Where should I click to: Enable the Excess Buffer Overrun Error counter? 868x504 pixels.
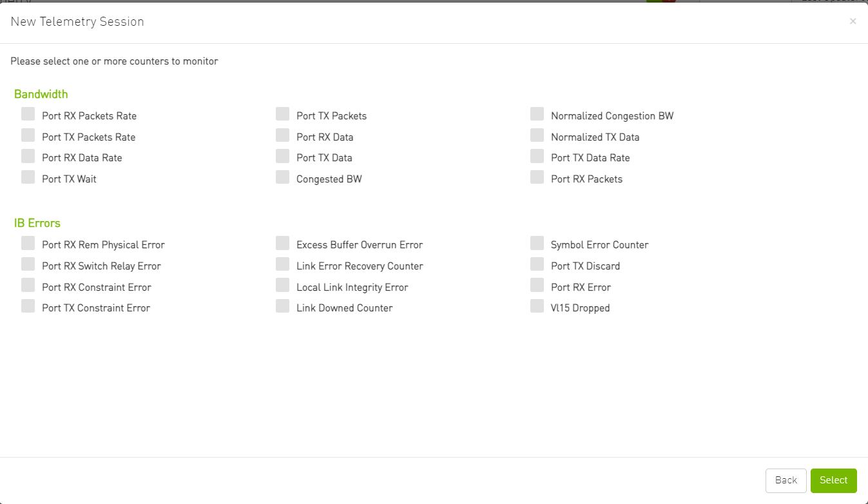(x=282, y=242)
